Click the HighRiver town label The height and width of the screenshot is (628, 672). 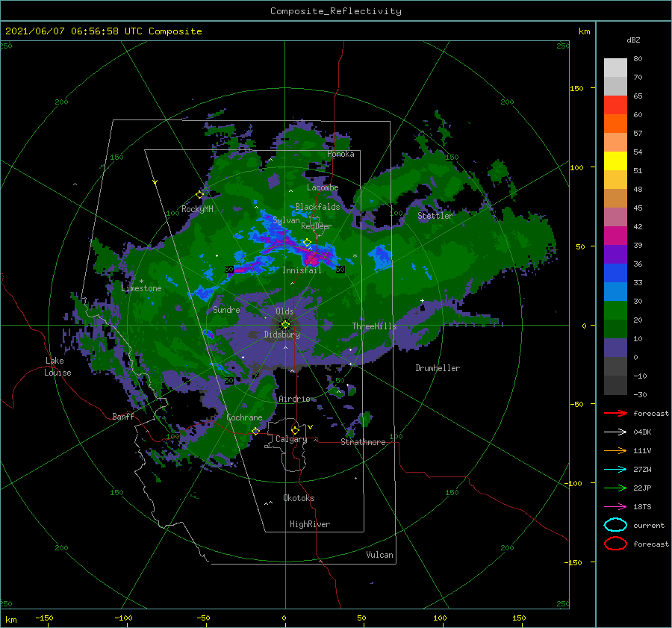click(310, 524)
